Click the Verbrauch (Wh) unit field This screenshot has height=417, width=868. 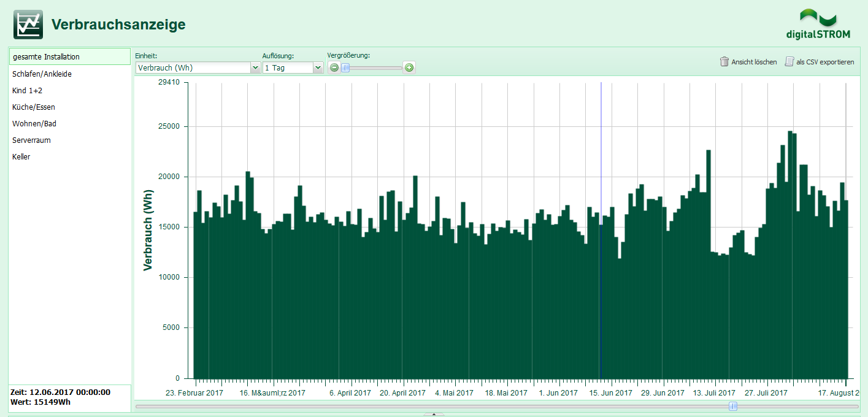193,68
